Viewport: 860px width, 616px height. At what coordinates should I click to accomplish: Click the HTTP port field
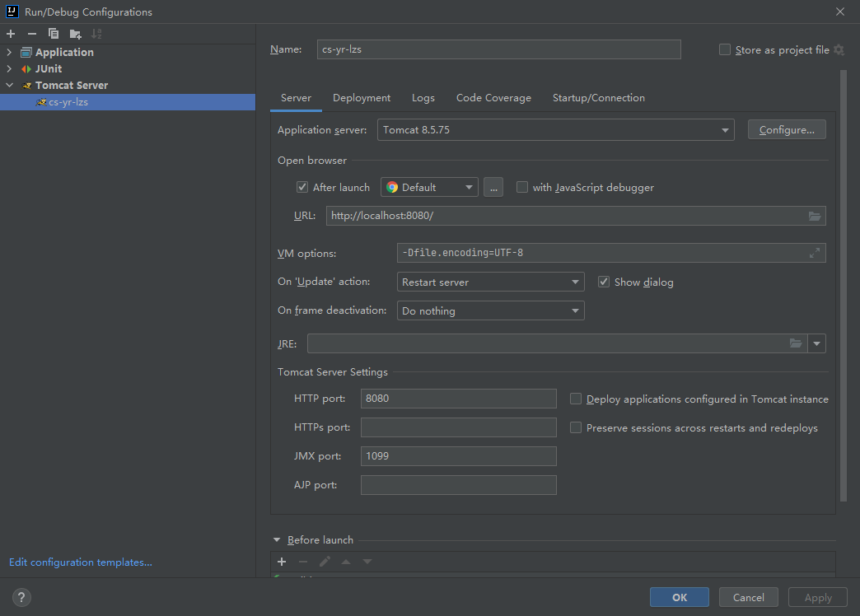tap(459, 399)
